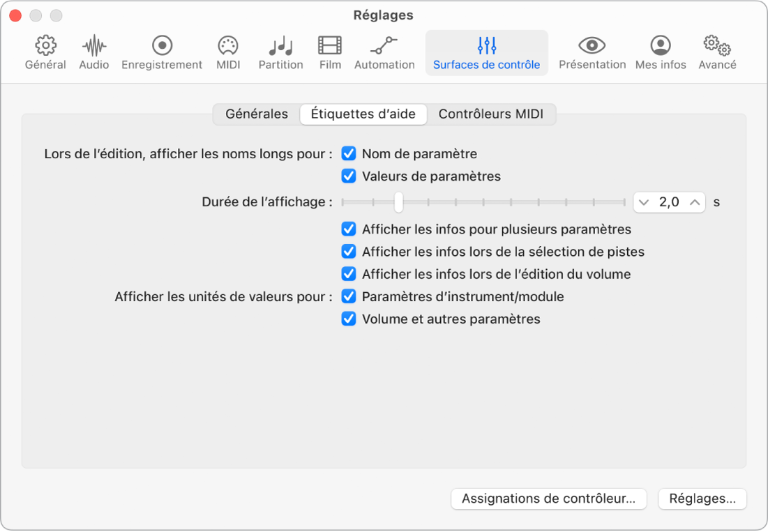The width and height of the screenshot is (768, 532).
Task: Open the Partition notes settings pane
Action: click(280, 53)
